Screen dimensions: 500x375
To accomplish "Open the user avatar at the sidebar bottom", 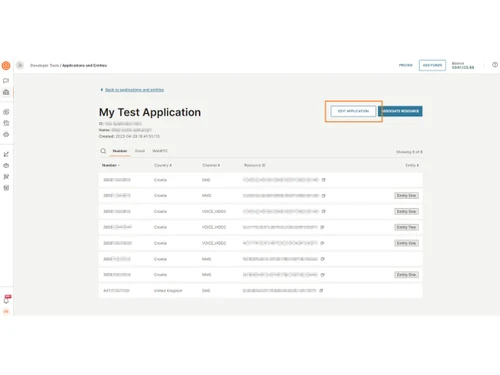I will (6, 311).
